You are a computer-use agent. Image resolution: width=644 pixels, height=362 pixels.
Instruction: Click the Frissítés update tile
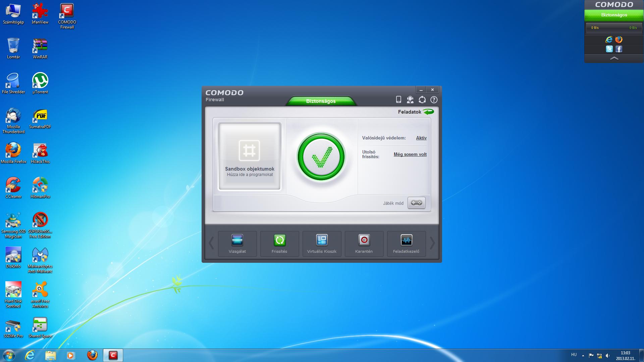pyautogui.click(x=279, y=244)
